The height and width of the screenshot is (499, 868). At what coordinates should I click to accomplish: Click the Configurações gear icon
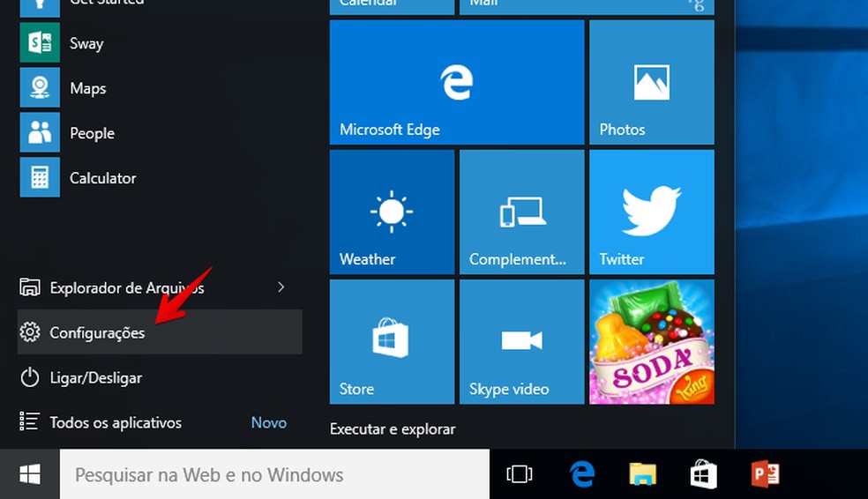click(x=30, y=331)
